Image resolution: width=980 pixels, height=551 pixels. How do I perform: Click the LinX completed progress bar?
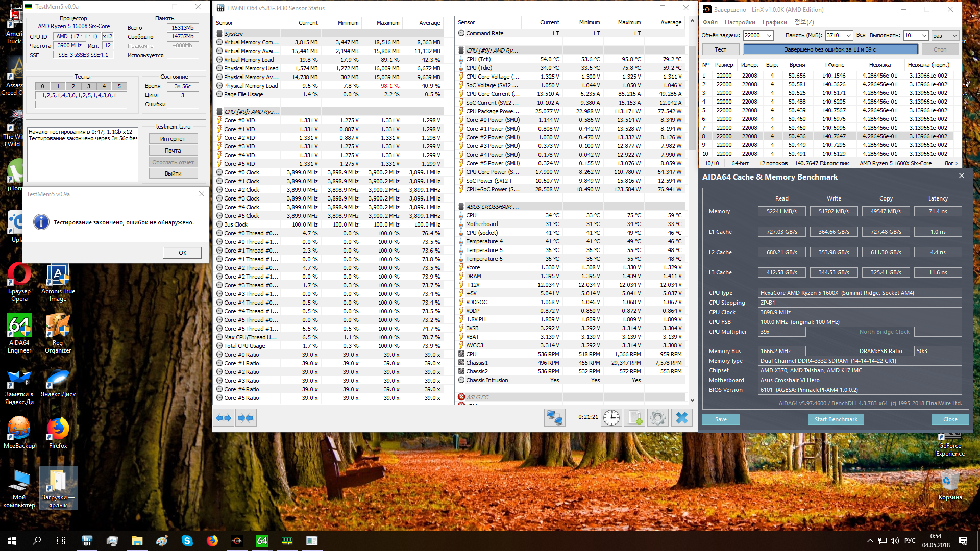coord(830,49)
